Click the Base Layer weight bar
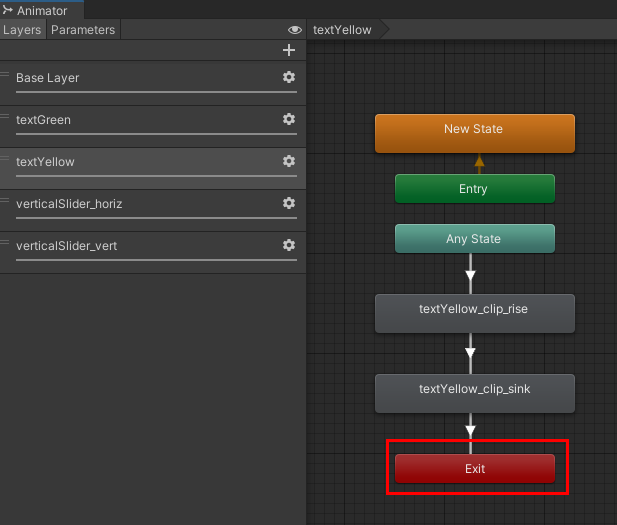Screen dimensions: 617x525 156,92
